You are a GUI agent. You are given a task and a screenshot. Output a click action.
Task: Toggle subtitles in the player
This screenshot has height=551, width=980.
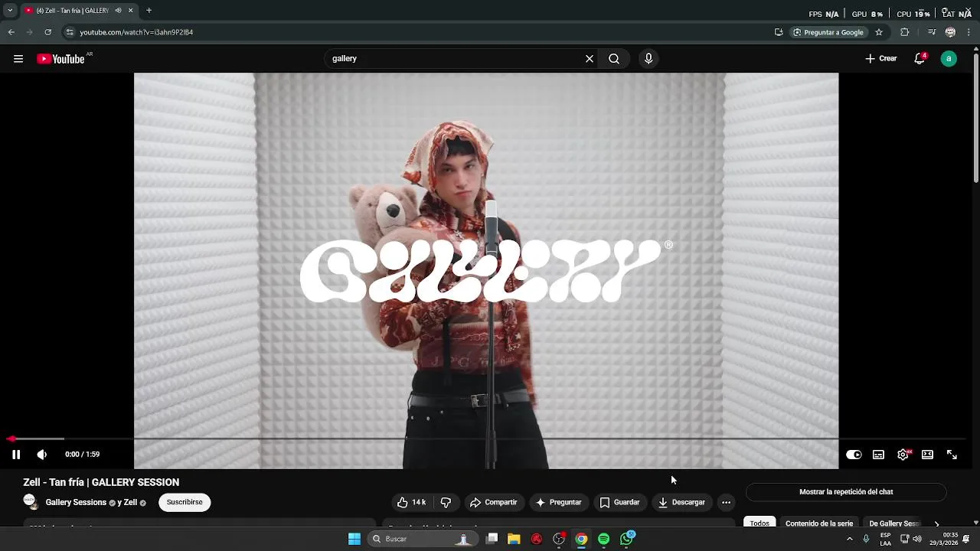point(878,455)
